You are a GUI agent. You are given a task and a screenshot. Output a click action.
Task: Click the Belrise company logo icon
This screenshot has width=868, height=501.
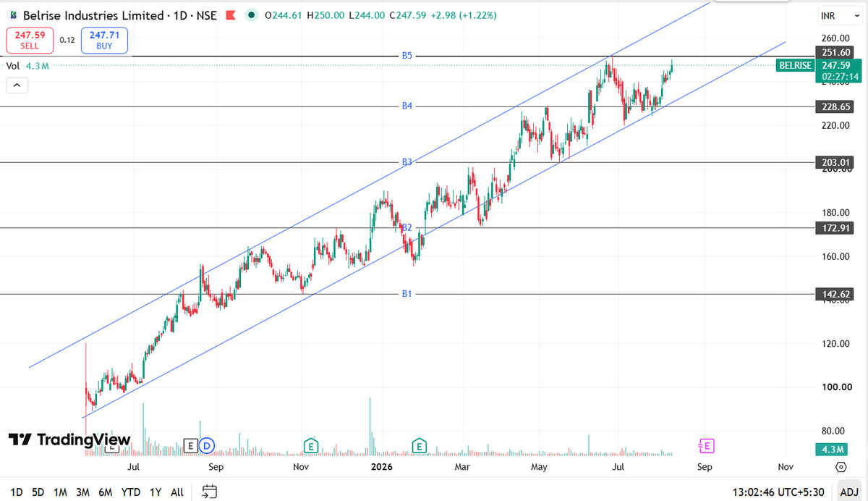click(x=14, y=14)
